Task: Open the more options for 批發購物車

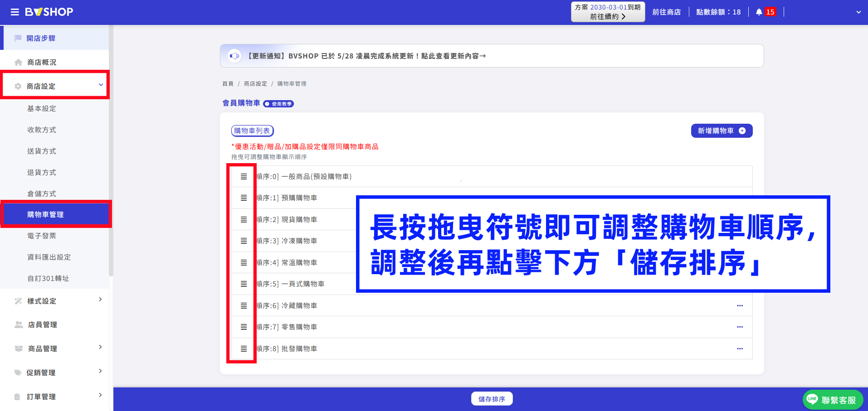Action: pyautogui.click(x=740, y=348)
